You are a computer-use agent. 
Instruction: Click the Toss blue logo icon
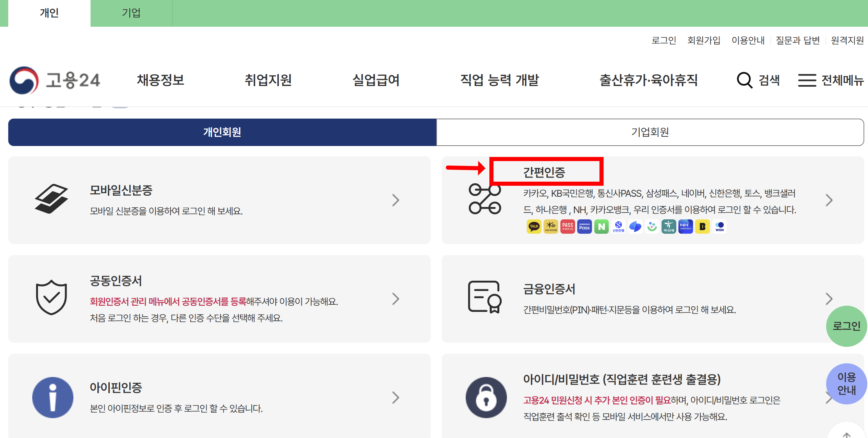[x=635, y=227]
